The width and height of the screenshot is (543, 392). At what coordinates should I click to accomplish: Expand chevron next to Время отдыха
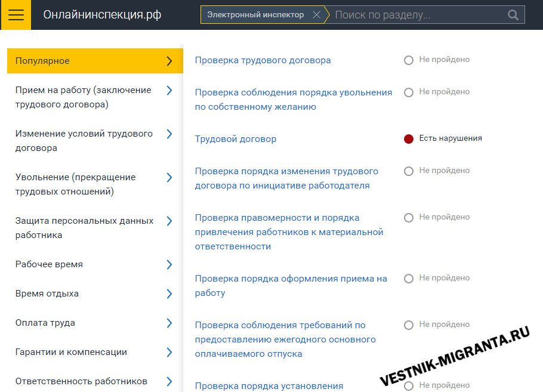169,294
